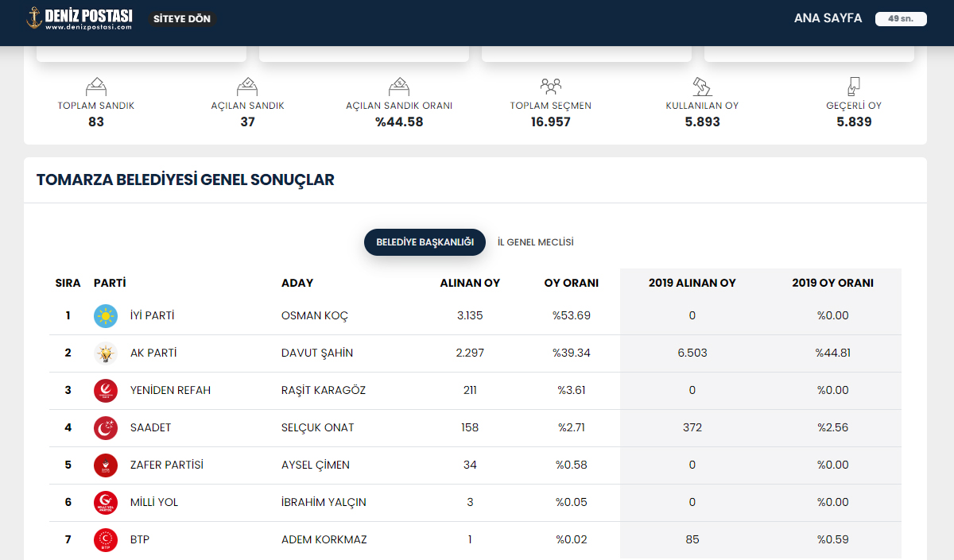Click the 2019 vote share %0.59
Image resolution: width=954 pixels, height=560 pixels.
point(833,539)
